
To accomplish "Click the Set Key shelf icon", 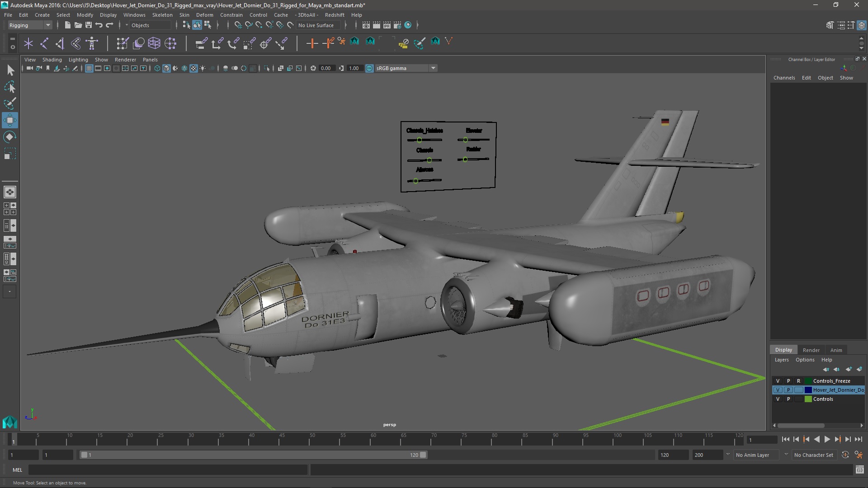I will [312, 43].
